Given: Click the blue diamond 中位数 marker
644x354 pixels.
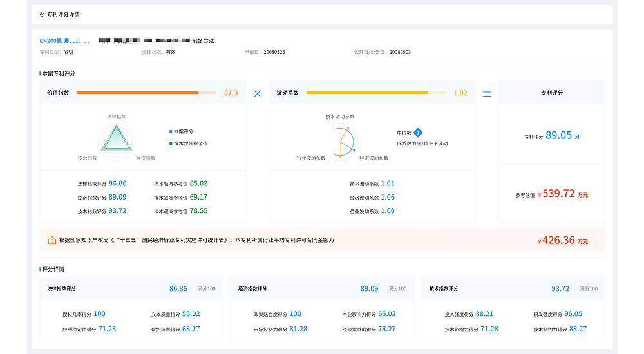Looking at the screenshot, I should coord(418,133).
